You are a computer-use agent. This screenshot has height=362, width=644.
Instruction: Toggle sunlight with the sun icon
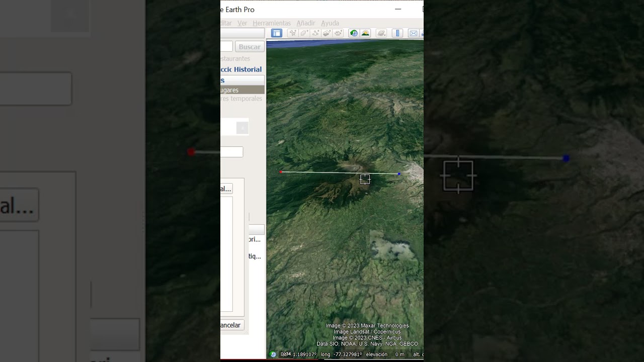(x=365, y=33)
